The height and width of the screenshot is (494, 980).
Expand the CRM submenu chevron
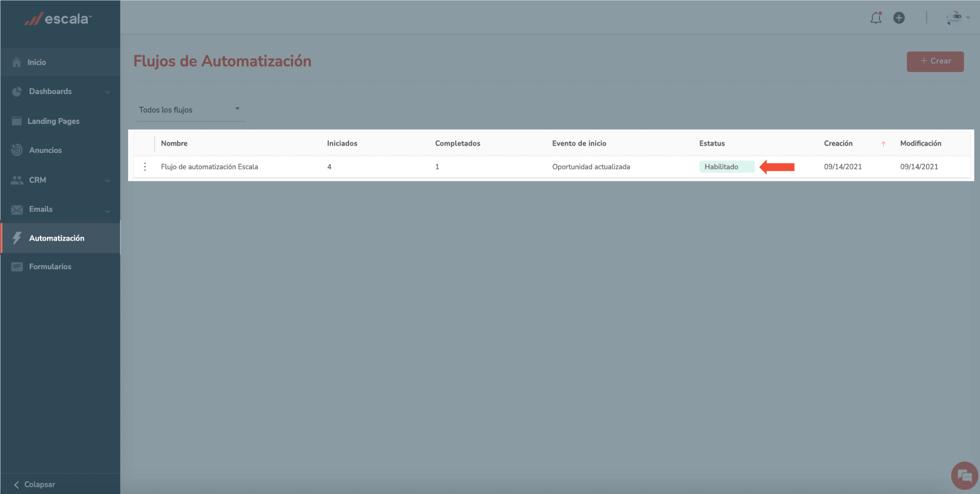pyautogui.click(x=108, y=181)
